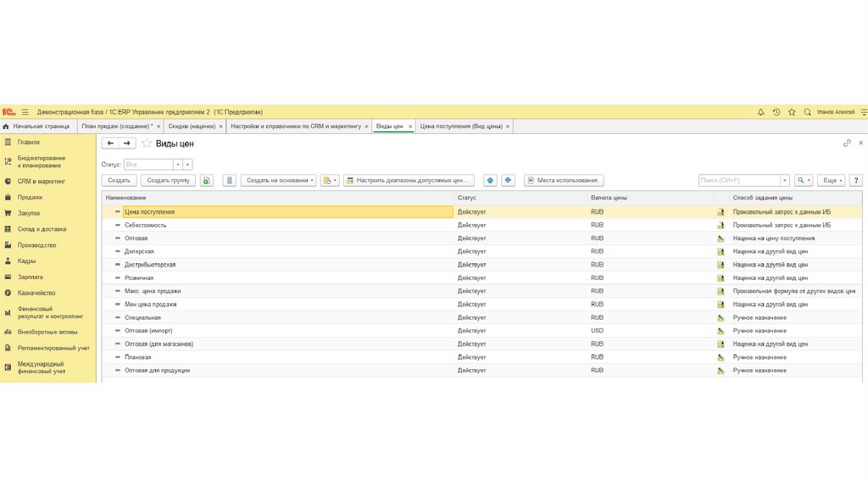
Task: Select the Оптовая (импорт) row
Action: click(151, 331)
